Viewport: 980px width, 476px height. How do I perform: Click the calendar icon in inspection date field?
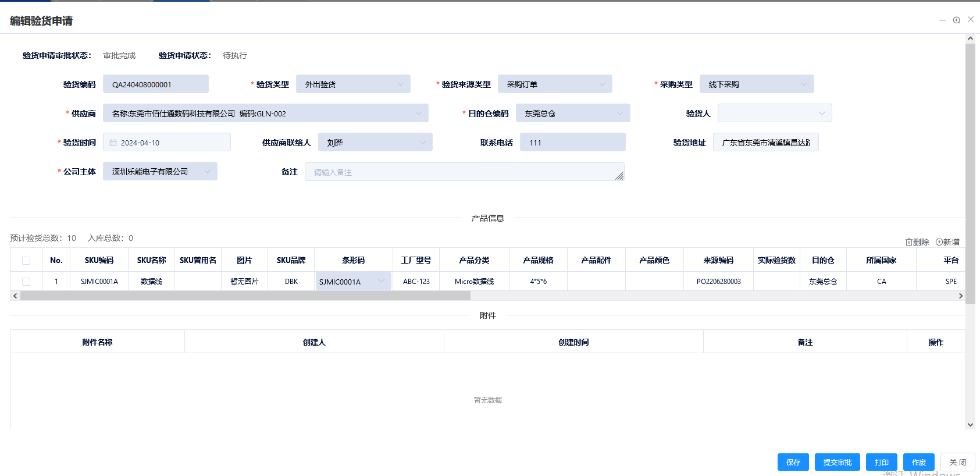click(113, 143)
